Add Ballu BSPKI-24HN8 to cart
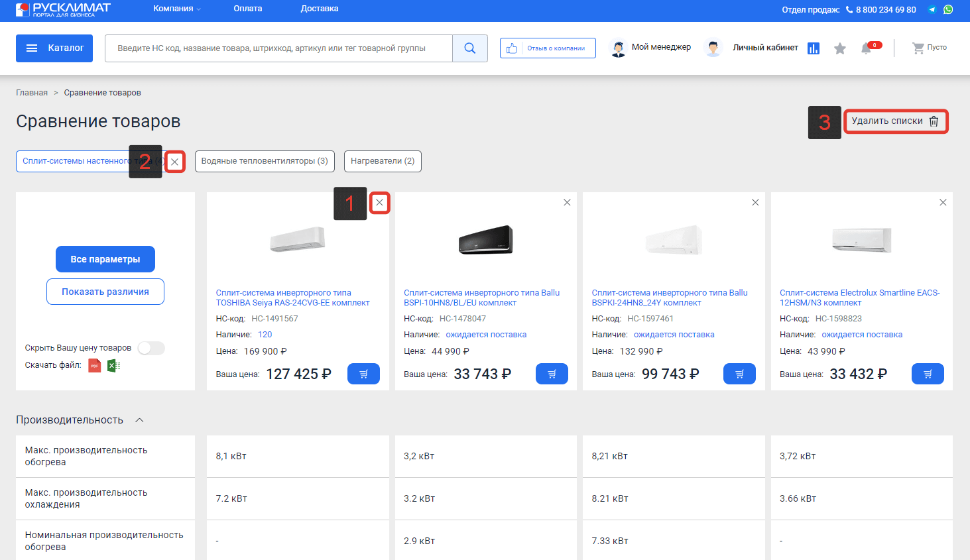 [739, 374]
